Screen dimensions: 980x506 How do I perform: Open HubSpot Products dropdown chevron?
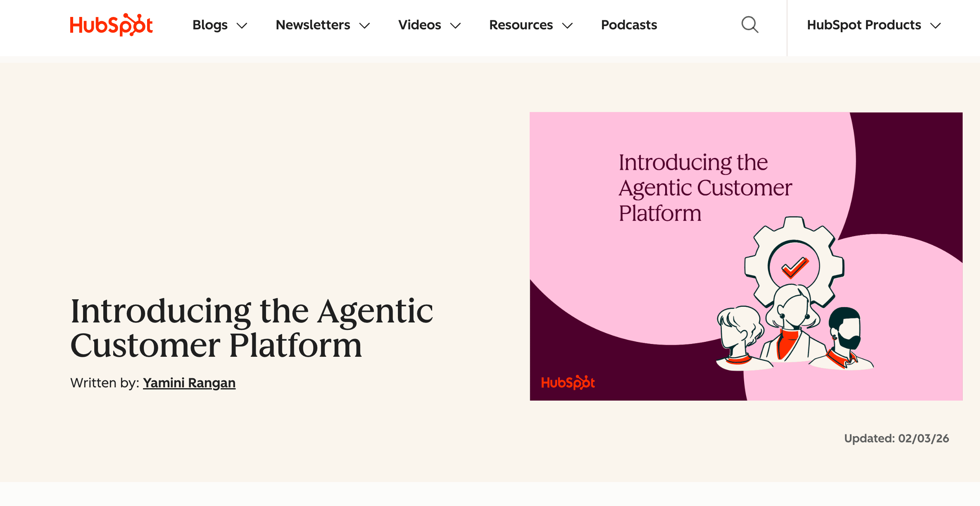click(935, 26)
